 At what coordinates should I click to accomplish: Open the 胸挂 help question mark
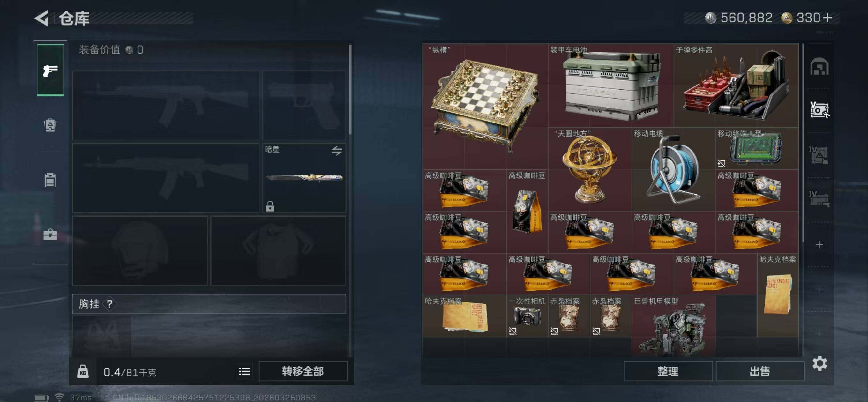point(109,304)
